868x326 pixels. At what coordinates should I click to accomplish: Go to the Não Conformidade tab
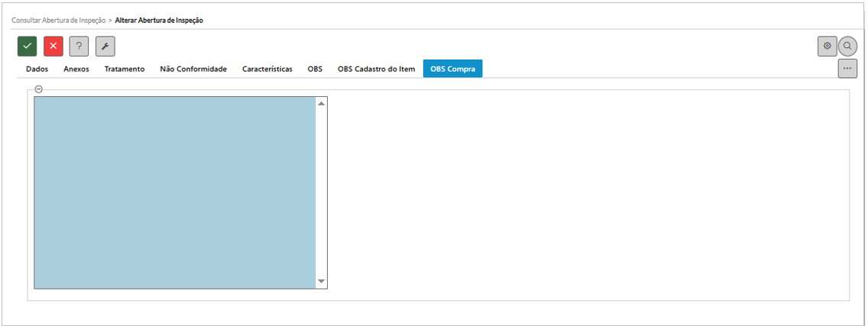[193, 69]
